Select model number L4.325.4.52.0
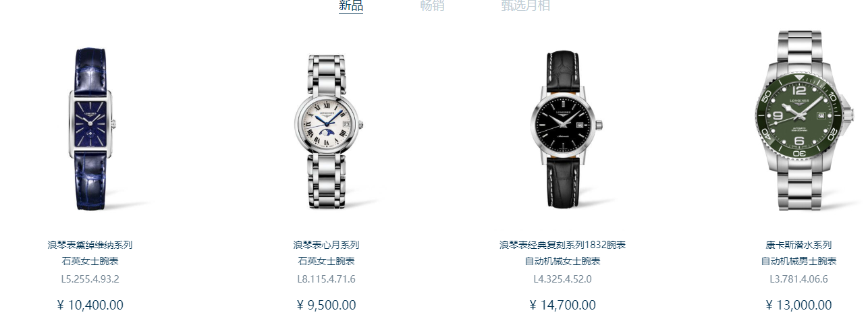This screenshot has width=868, height=319. click(562, 279)
